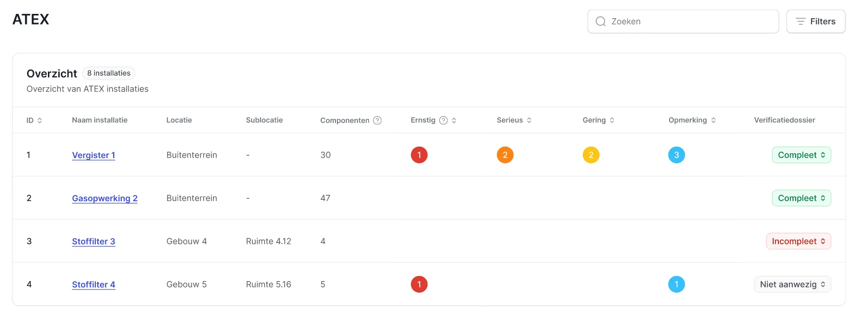Open the Vergister 1 installation link
The width and height of the screenshot is (868, 322).
click(x=93, y=155)
